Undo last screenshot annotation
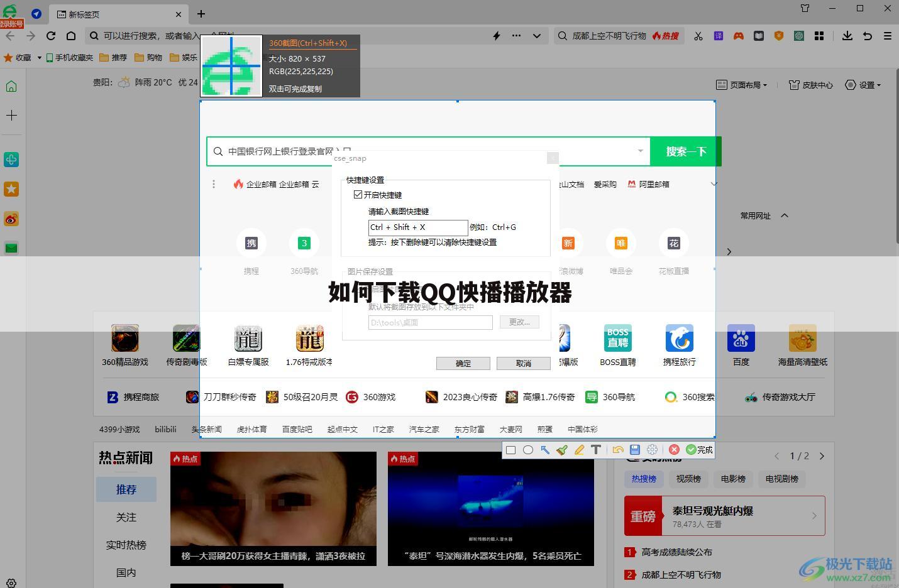Screen dimensions: 899x588 point(618,450)
